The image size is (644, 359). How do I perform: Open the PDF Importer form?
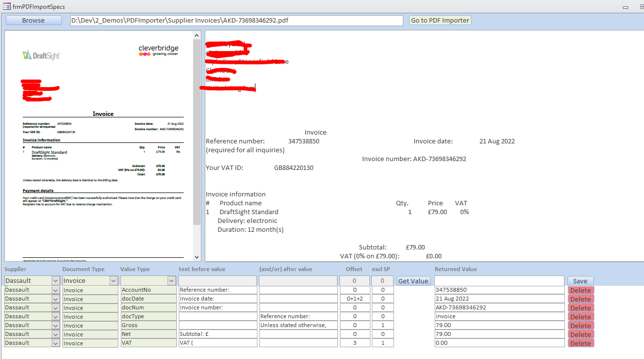tap(440, 20)
